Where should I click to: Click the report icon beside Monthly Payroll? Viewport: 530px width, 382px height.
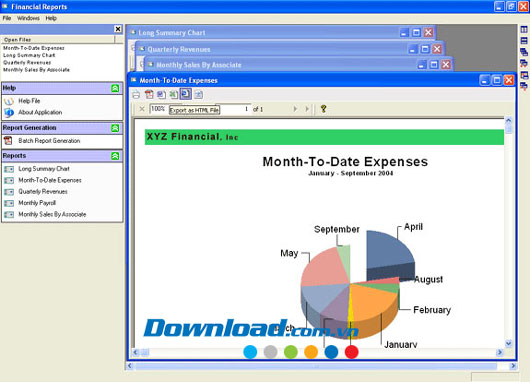pos(9,203)
